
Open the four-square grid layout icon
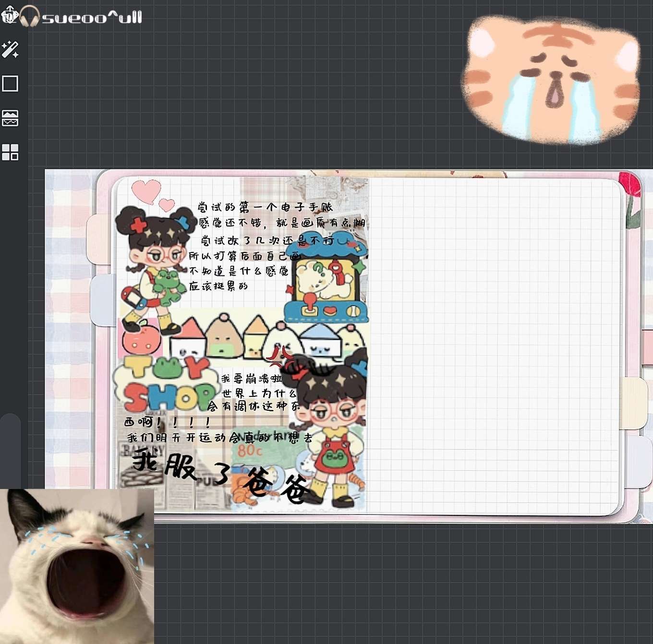[x=10, y=152]
